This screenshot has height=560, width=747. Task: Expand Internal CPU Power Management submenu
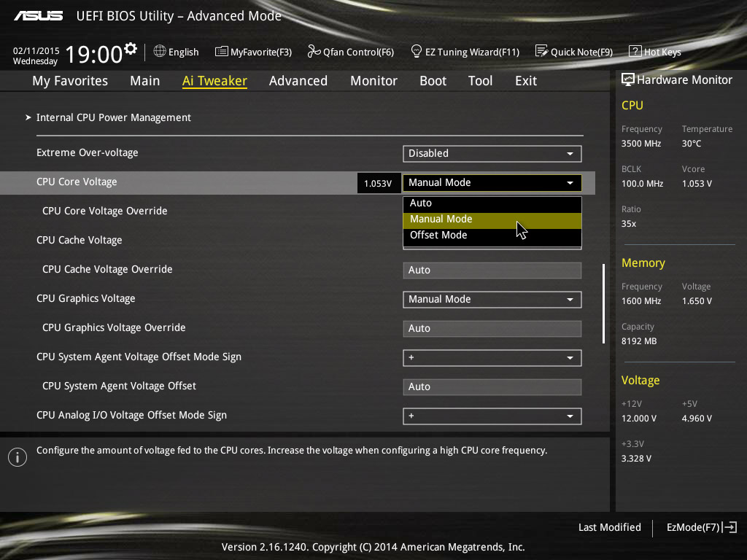[x=113, y=117]
